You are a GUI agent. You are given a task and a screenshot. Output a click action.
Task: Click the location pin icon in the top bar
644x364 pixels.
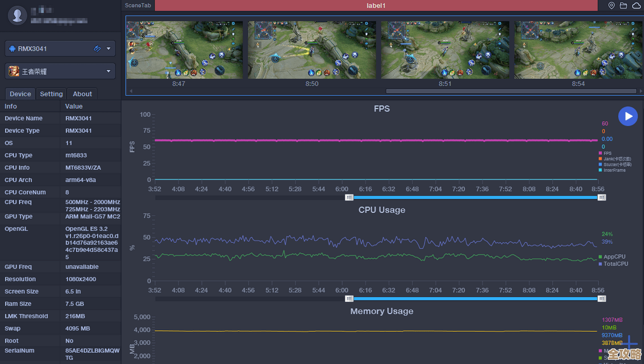611,5
